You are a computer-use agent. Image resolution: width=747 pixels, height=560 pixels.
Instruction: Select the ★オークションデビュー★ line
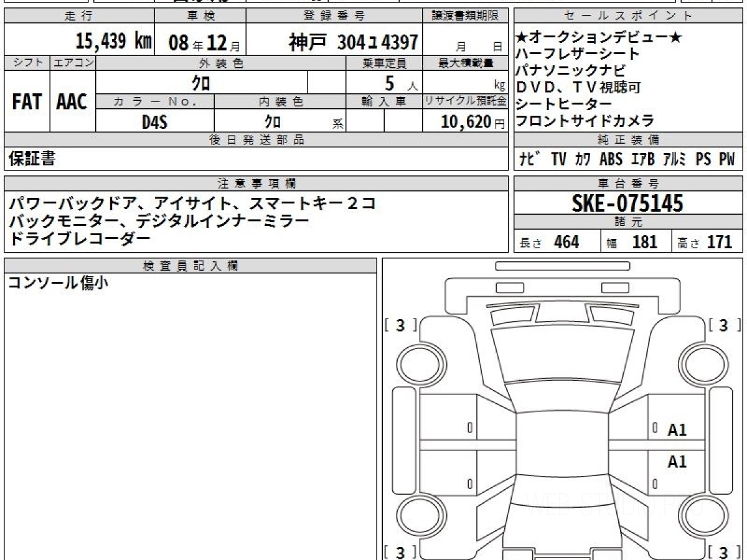pyautogui.click(x=599, y=37)
